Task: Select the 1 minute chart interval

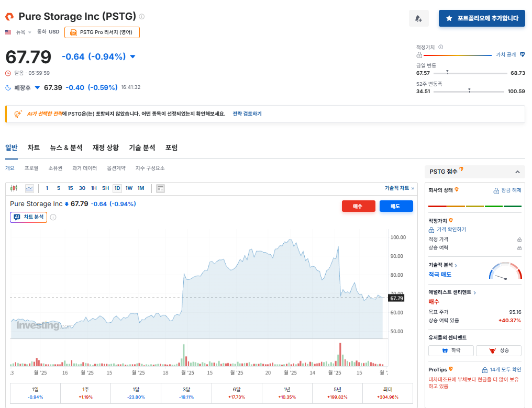Action: click(x=47, y=188)
